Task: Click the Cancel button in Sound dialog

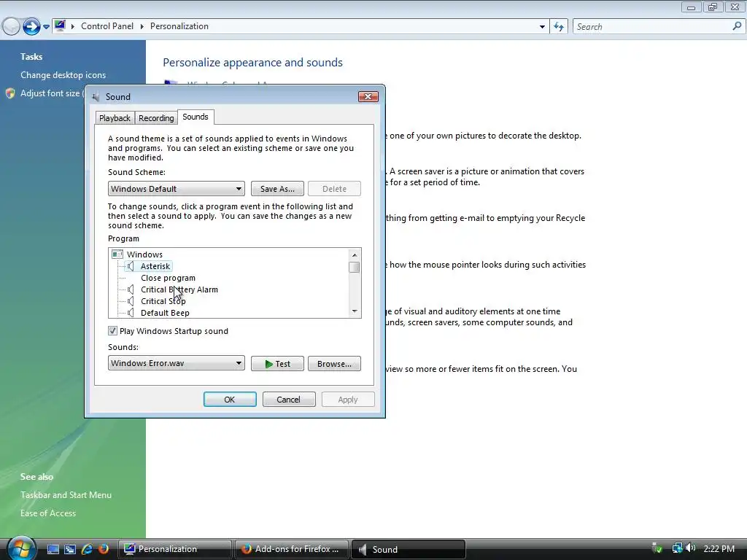Action: click(x=289, y=399)
